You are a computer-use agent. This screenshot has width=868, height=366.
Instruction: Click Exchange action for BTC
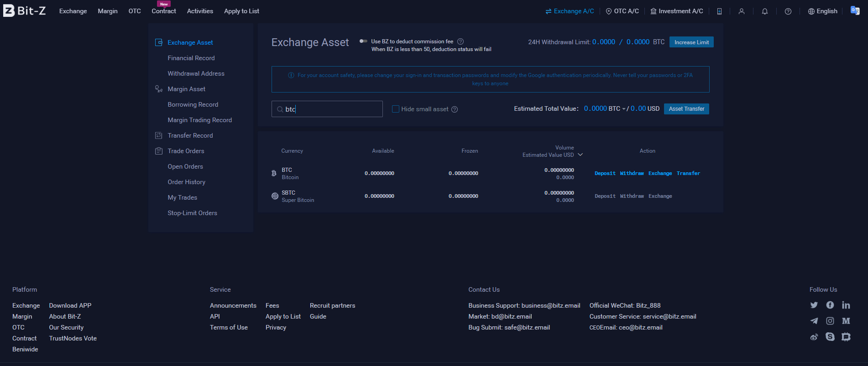coord(660,173)
